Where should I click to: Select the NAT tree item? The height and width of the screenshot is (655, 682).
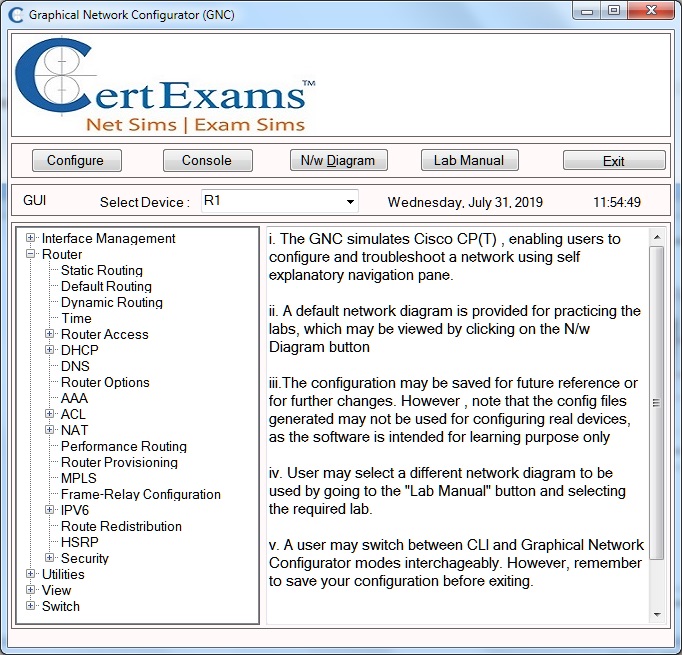point(74,430)
